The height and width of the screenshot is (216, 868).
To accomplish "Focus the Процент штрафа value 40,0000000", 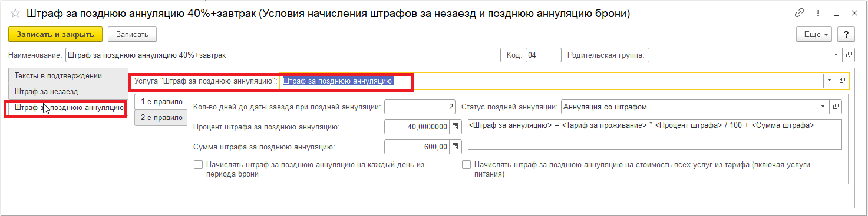I will (x=417, y=127).
